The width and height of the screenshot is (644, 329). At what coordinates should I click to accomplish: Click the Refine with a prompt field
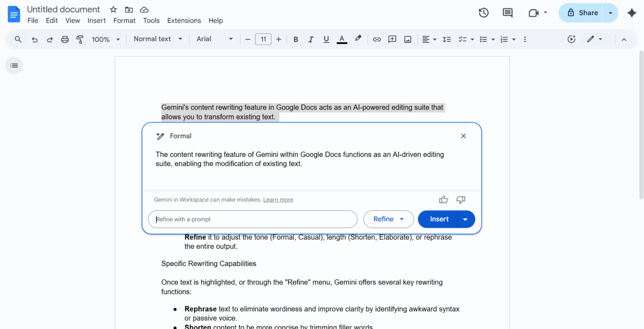(x=253, y=219)
